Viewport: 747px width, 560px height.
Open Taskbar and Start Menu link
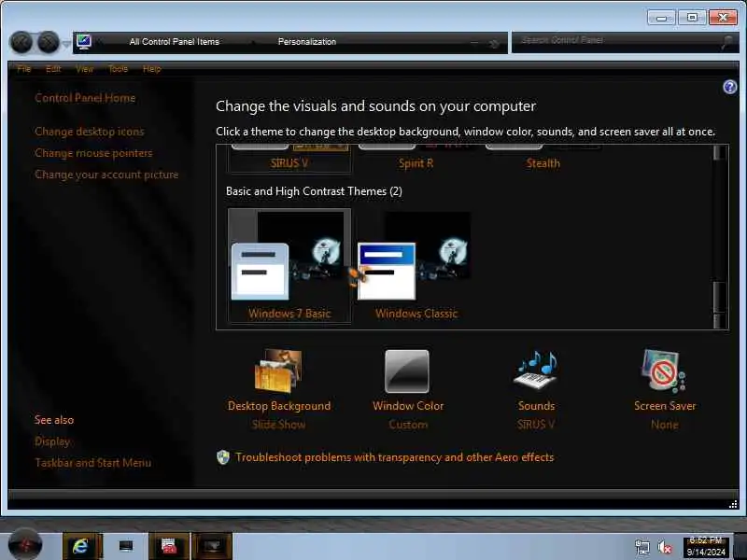point(92,463)
